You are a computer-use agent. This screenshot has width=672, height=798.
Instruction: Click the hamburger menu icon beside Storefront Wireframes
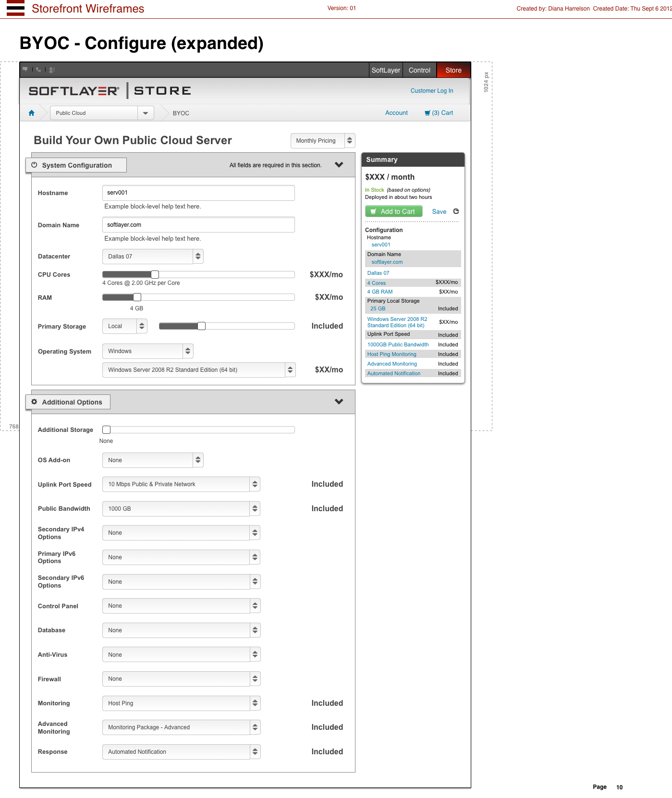tap(15, 8)
